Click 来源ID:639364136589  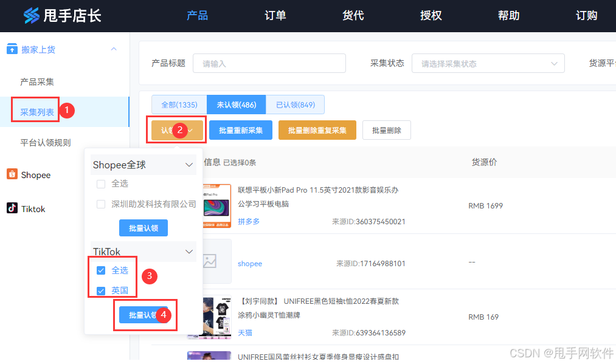click(x=369, y=333)
